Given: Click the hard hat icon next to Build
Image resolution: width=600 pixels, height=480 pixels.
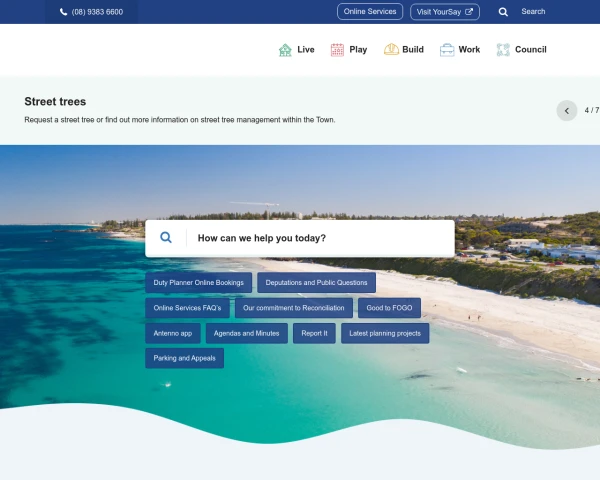Looking at the screenshot, I should pyautogui.click(x=391, y=49).
